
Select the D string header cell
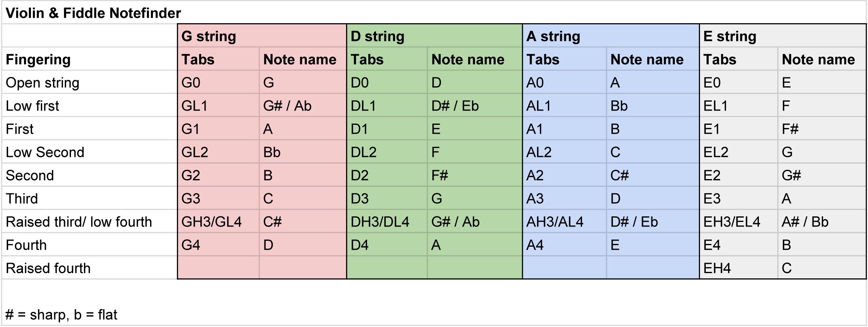(x=434, y=36)
